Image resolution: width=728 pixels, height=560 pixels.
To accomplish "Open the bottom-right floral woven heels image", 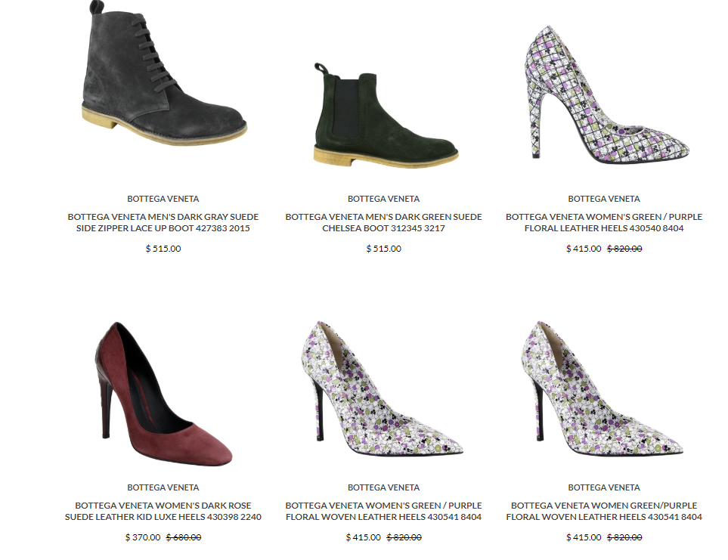I will pos(603,388).
